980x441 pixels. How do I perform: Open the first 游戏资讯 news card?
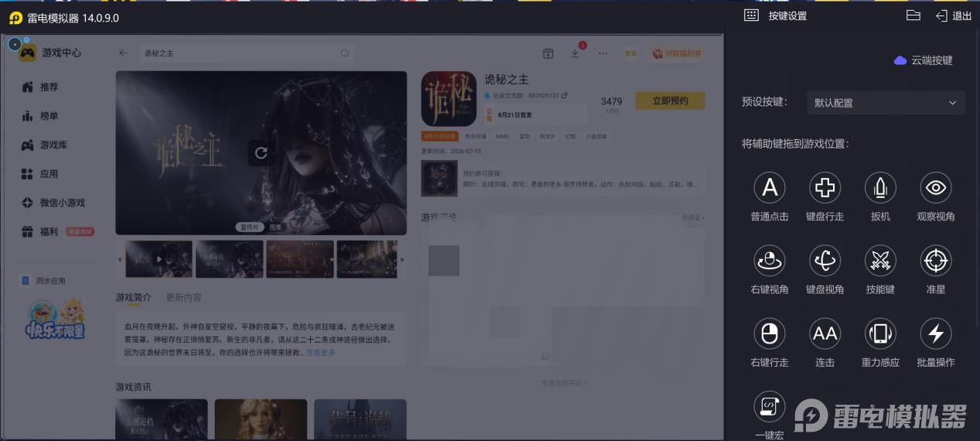click(x=162, y=420)
